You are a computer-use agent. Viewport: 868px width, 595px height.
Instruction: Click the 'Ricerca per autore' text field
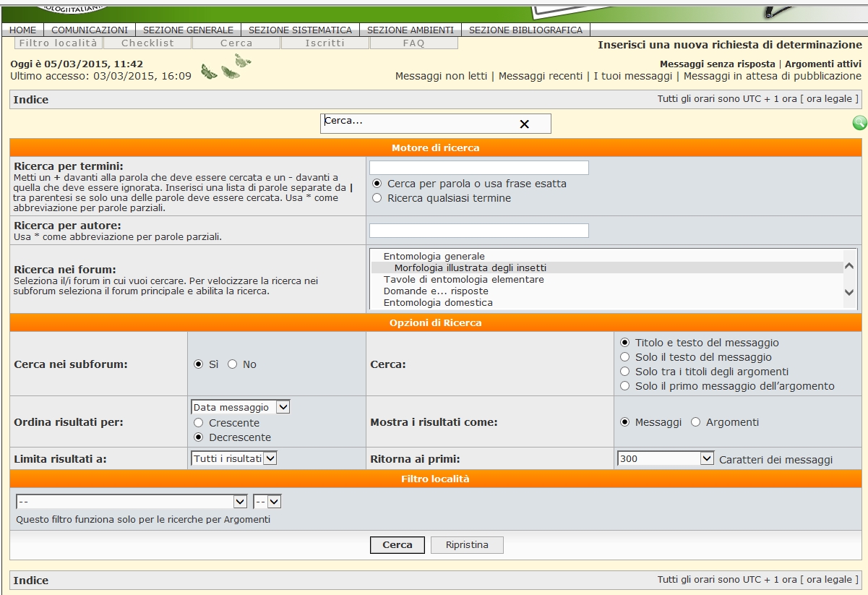click(478, 231)
